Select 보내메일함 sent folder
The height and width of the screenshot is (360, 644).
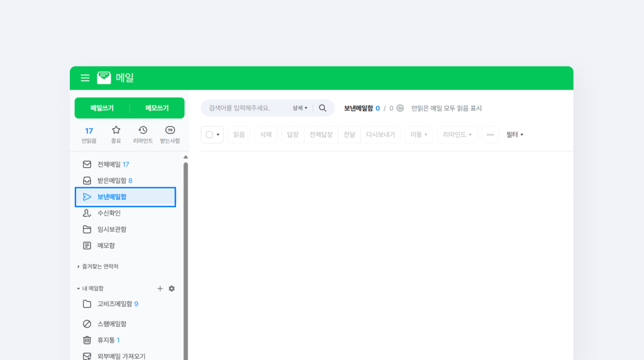pos(125,197)
